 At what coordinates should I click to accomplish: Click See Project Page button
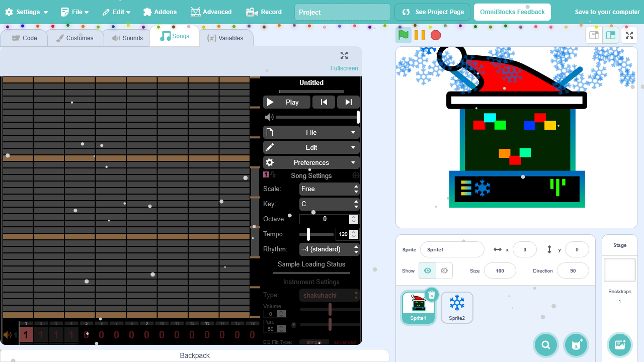click(433, 12)
